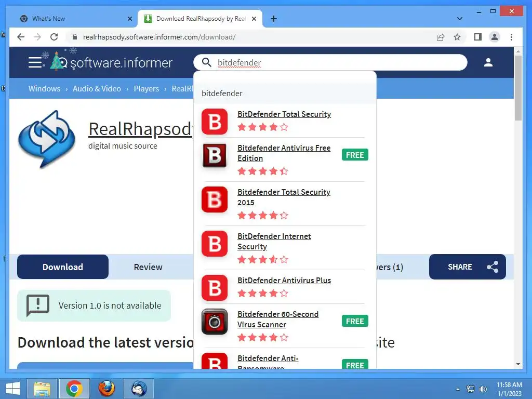
Task: Open BitDefender Antivirus Plus link
Action: (284, 281)
